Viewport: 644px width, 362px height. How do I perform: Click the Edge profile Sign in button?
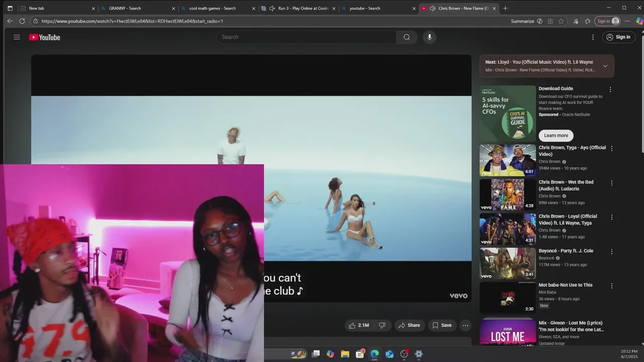point(608,21)
